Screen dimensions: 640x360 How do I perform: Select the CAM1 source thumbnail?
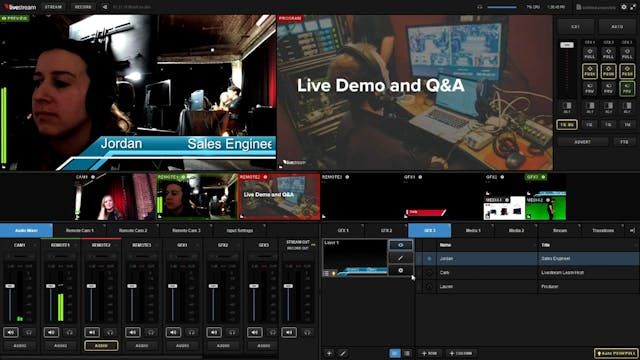tap(116, 197)
